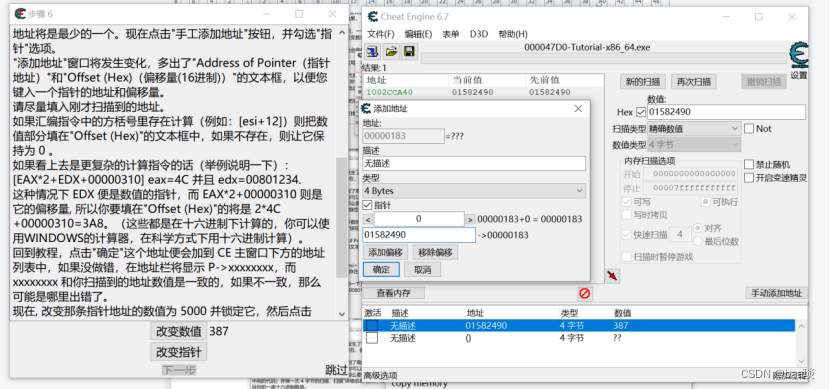Open the D3D menu
This screenshot has width=830, height=389.
click(x=479, y=34)
